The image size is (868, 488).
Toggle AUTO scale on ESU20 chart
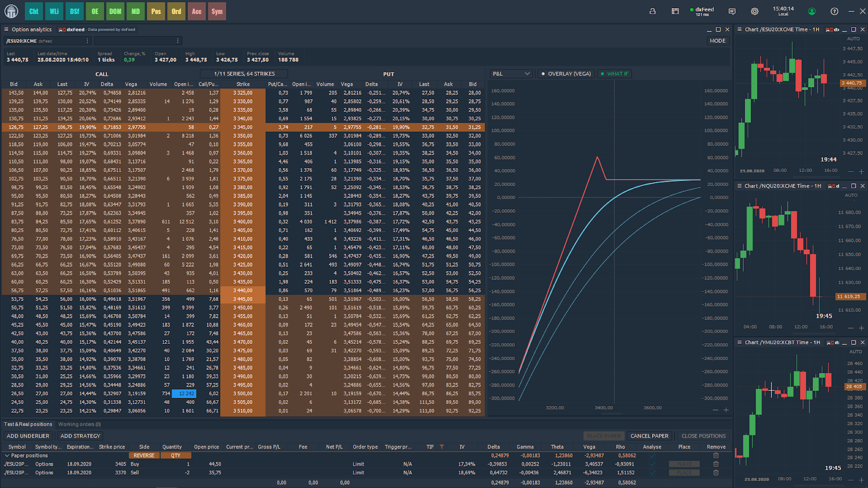point(853,38)
